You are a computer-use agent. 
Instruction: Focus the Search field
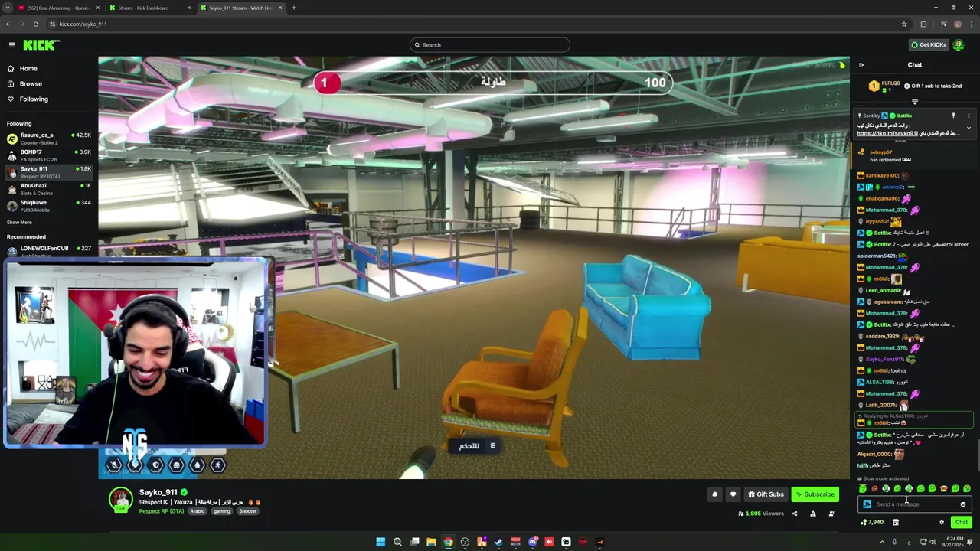(x=490, y=45)
